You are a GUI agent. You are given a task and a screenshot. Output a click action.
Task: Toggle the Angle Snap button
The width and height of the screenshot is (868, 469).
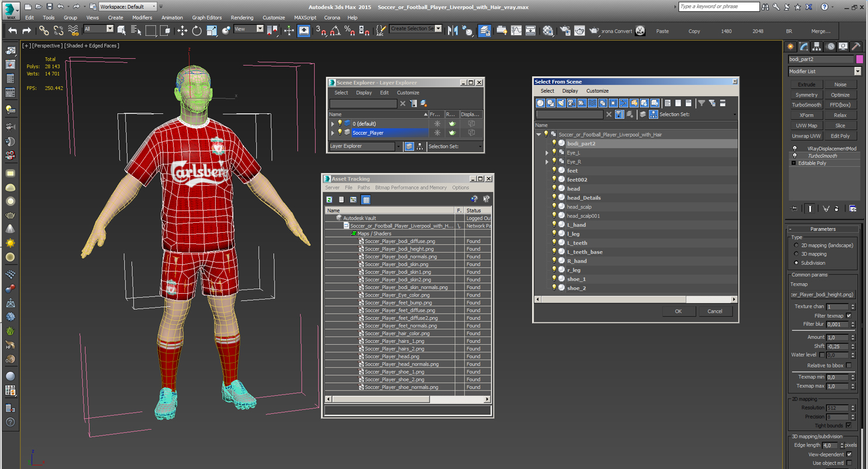point(335,30)
